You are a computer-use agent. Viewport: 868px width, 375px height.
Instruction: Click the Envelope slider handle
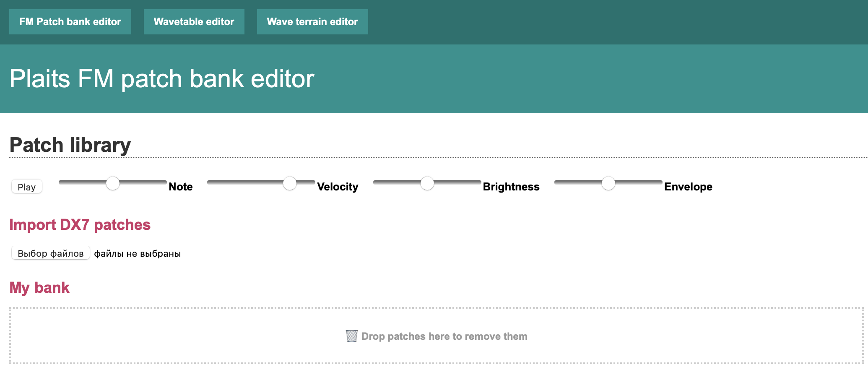pos(608,183)
